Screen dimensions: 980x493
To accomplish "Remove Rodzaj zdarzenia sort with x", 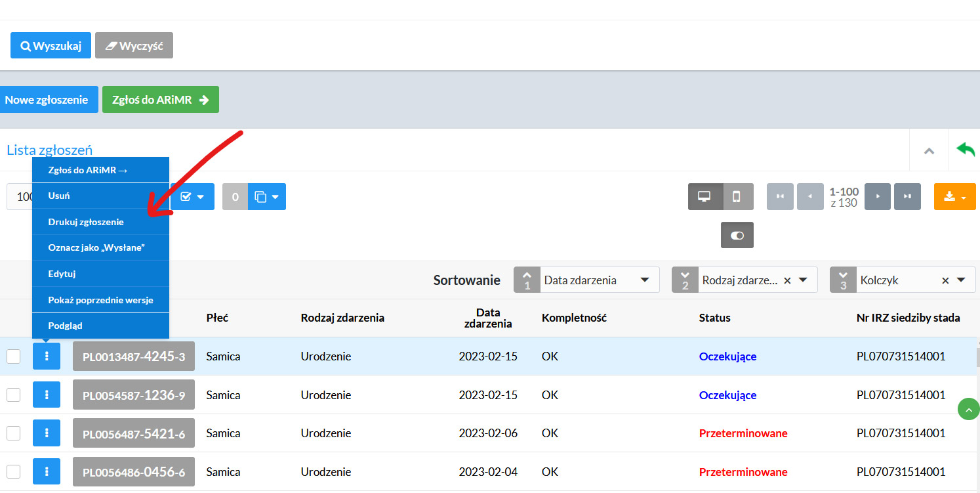I will [x=787, y=280].
